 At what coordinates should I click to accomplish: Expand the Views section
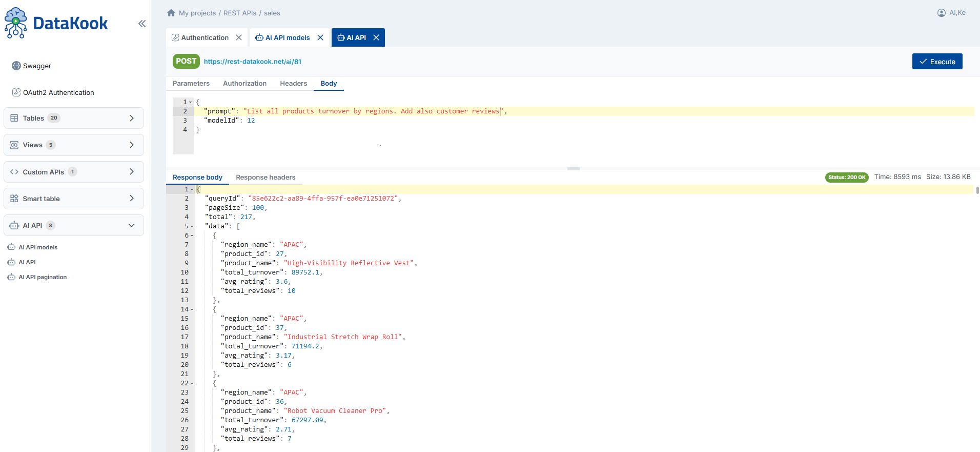[132, 145]
